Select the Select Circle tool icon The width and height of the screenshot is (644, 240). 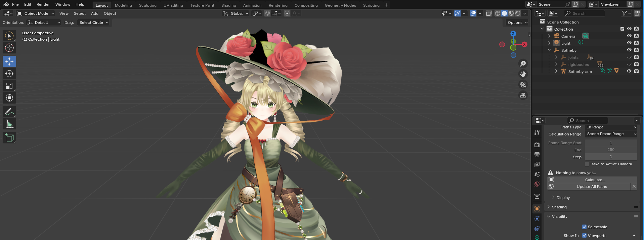pos(9,36)
